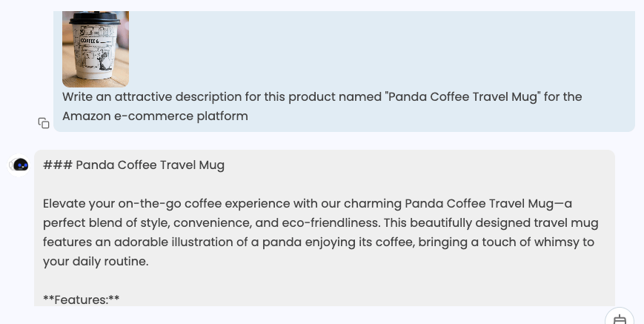The width and height of the screenshot is (644, 324).
Task: Click the broom clear-chat icon
Action: coord(620,318)
